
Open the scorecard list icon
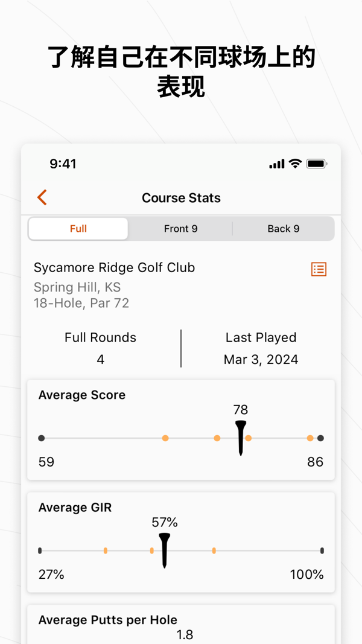[x=319, y=269]
